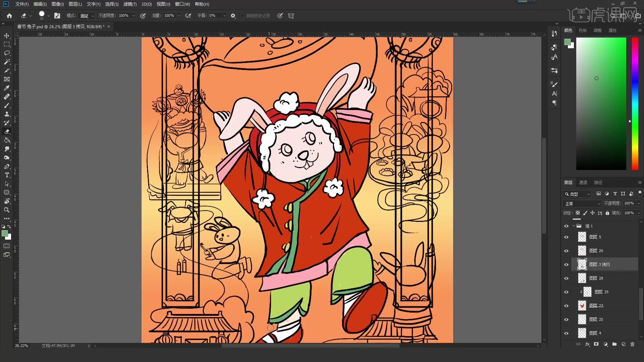Screen dimensions: 644x362
Task: Click the add layer style fx icon
Action: point(587,344)
